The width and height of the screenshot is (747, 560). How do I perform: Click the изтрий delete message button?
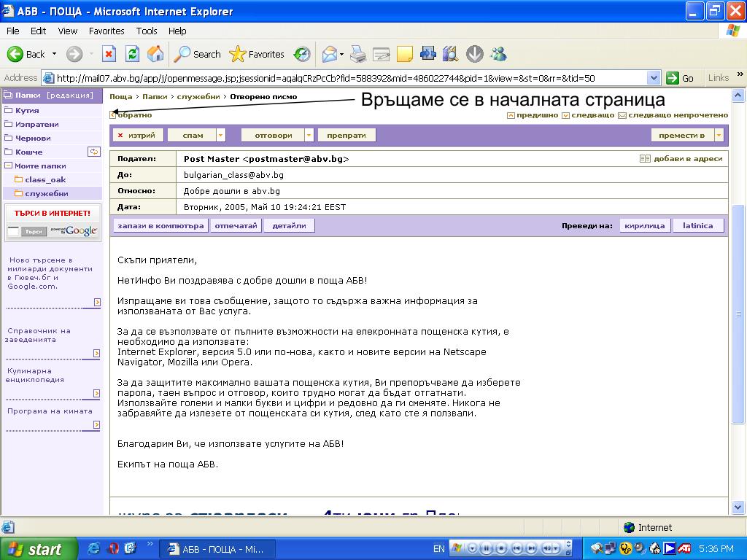pyautogui.click(x=138, y=135)
